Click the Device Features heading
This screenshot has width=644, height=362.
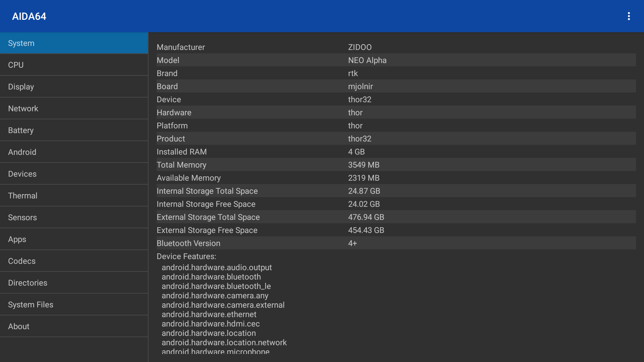[x=186, y=256]
